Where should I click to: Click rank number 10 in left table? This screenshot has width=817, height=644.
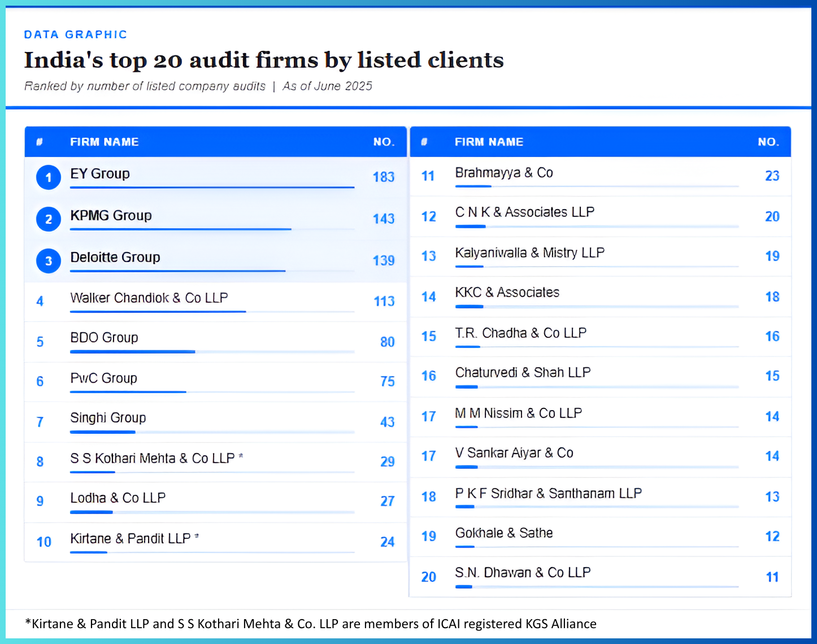pos(44,542)
